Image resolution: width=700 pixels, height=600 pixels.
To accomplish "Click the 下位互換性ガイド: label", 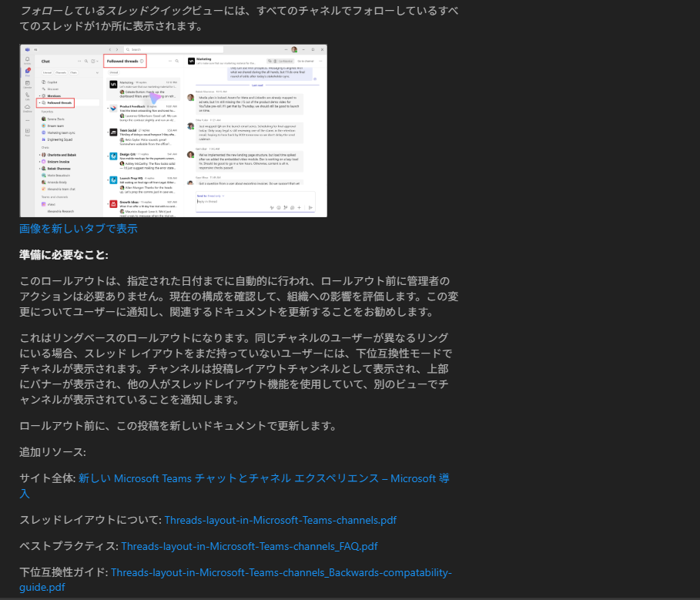I will tap(64, 572).
